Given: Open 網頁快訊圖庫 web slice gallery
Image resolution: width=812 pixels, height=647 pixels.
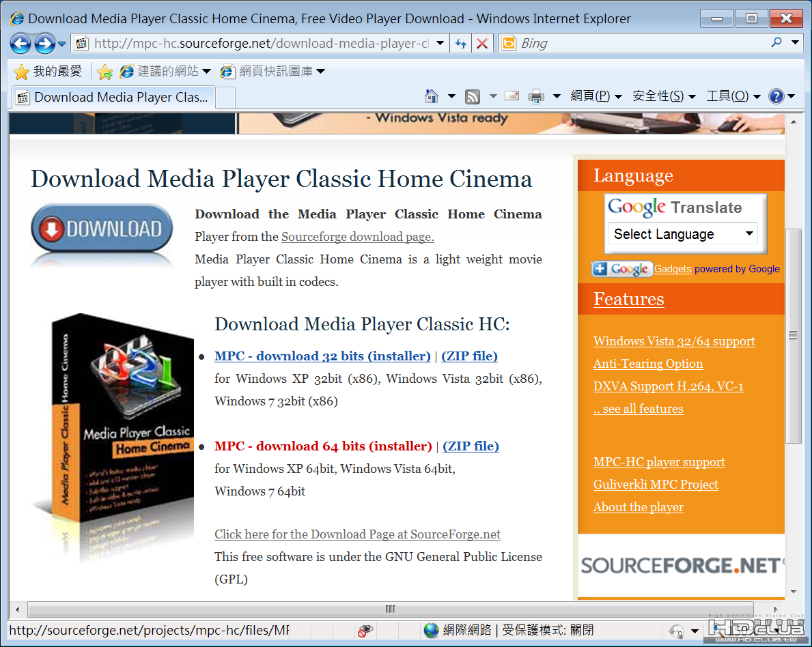Looking at the screenshot, I should [273, 72].
